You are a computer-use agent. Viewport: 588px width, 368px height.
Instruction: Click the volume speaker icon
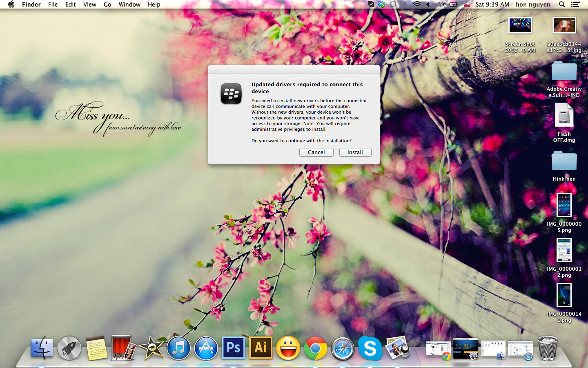click(x=428, y=4)
